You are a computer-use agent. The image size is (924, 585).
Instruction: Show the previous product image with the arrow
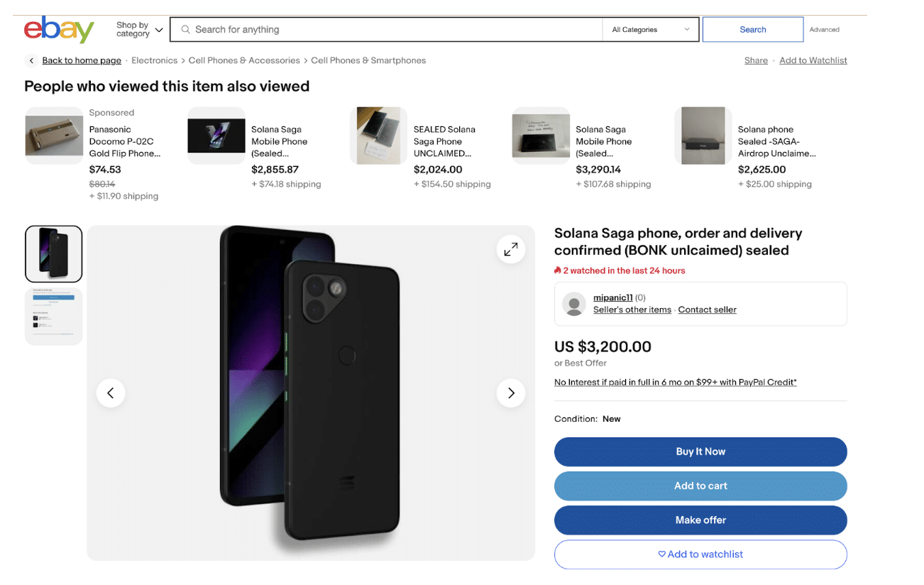[x=111, y=393]
